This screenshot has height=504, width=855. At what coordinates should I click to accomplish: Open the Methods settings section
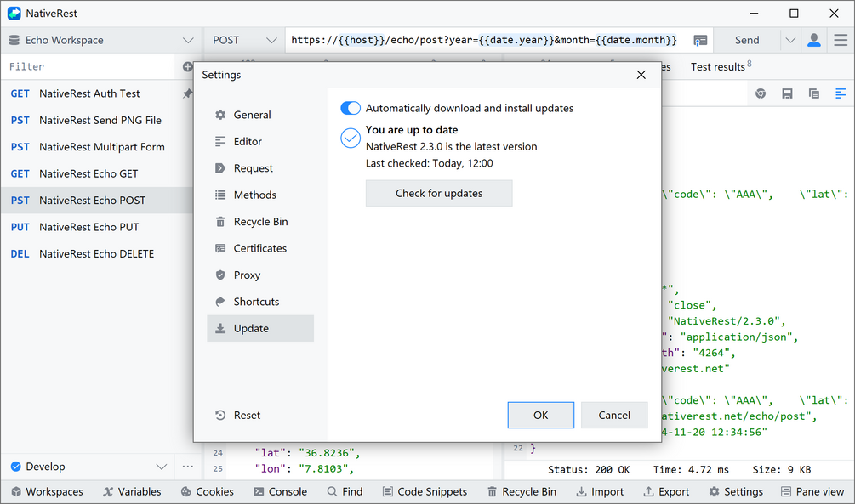click(x=260, y=195)
